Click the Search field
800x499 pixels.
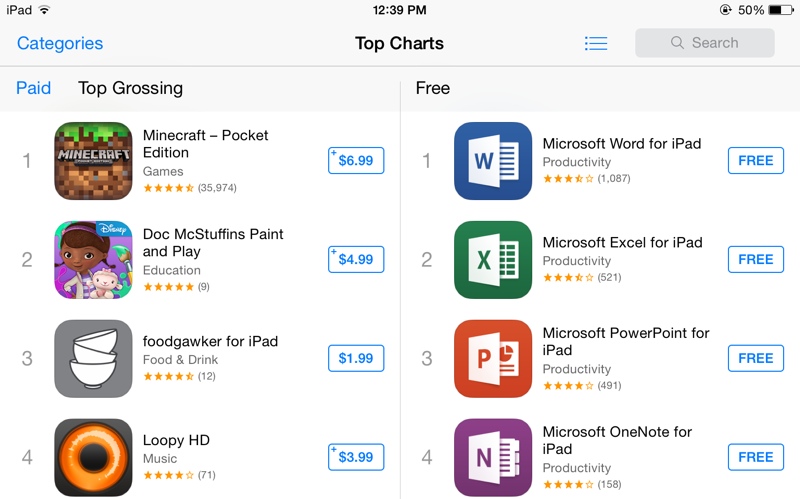click(704, 43)
